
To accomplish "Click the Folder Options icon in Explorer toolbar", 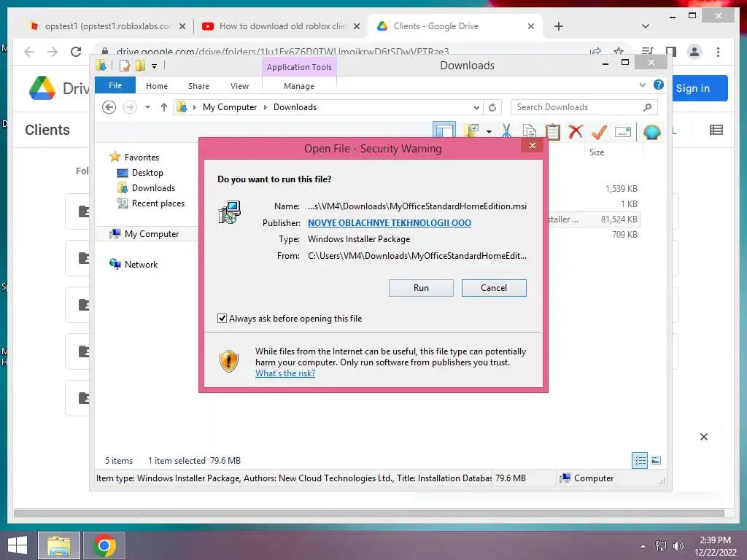I will [x=472, y=131].
